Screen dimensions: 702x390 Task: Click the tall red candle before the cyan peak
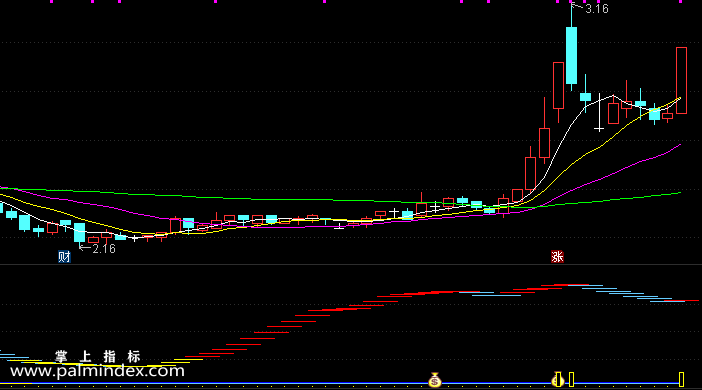[558, 86]
